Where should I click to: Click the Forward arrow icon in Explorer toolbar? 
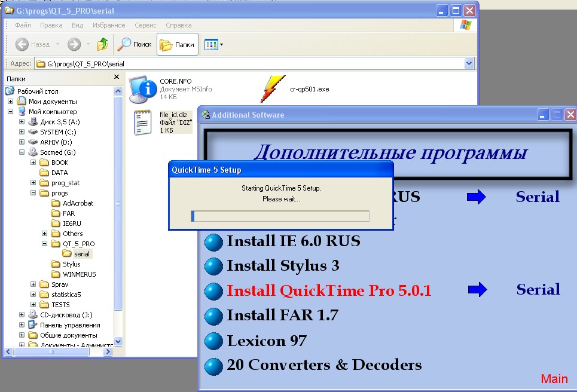74,44
